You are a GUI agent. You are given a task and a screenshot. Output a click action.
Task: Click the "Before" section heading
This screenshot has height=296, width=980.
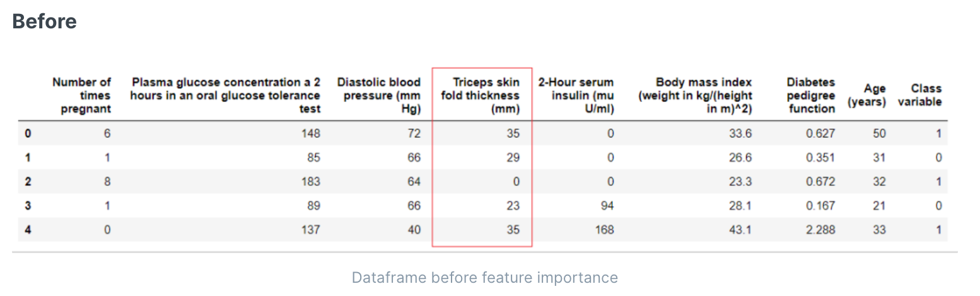click(x=45, y=21)
